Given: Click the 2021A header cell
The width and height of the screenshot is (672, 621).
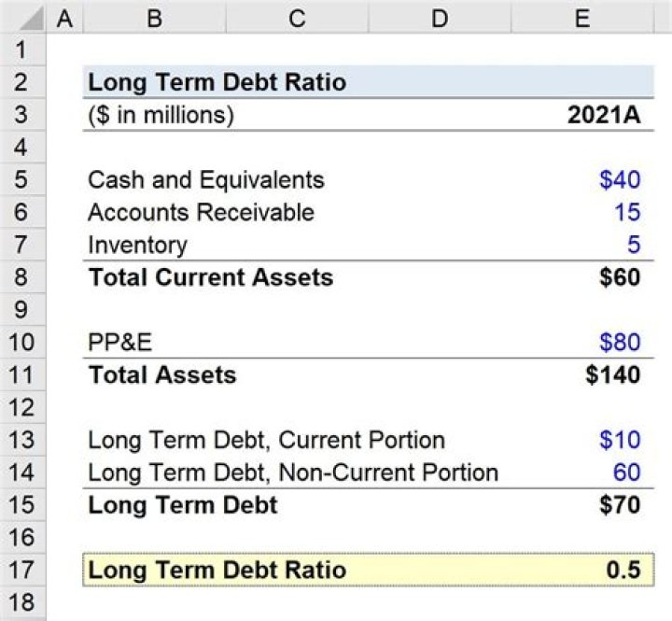Looking at the screenshot, I should tap(603, 115).
